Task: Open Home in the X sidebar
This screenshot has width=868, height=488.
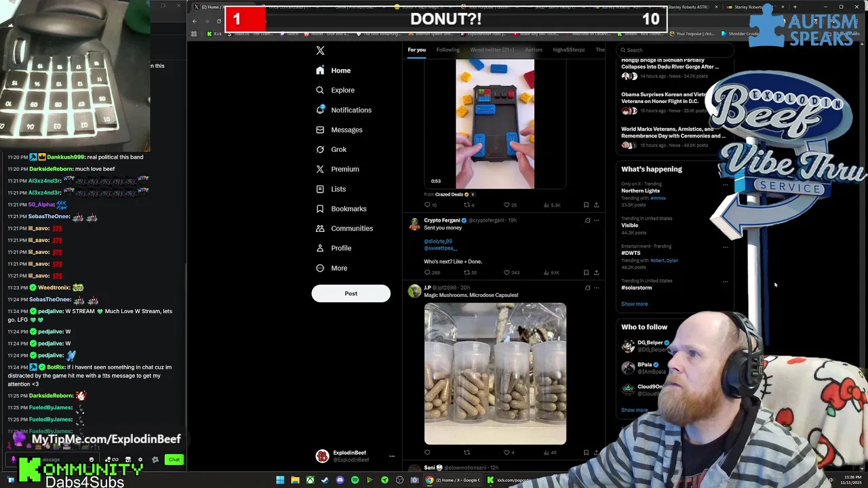Action: pyautogui.click(x=334, y=70)
